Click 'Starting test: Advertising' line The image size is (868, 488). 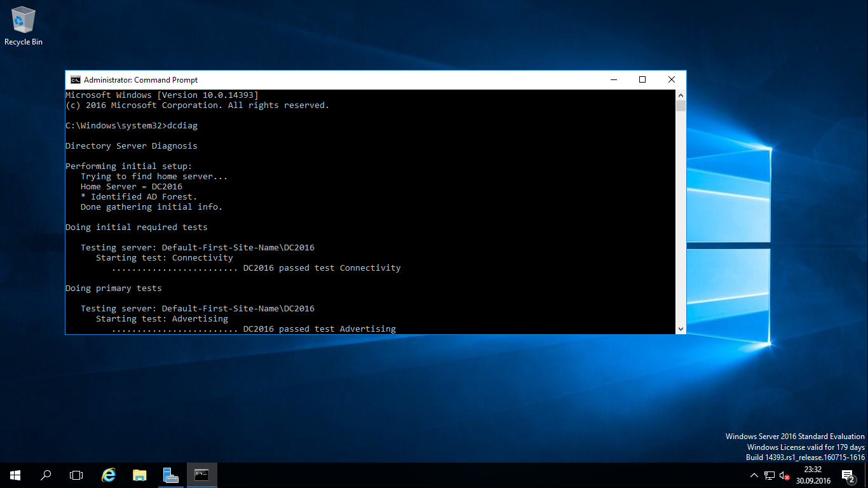click(x=162, y=319)
